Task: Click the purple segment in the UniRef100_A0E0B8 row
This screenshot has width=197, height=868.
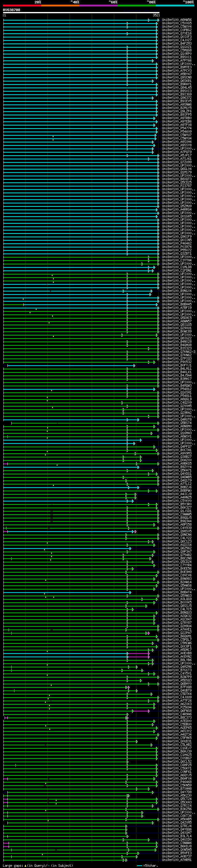Action: coord(139,653)
